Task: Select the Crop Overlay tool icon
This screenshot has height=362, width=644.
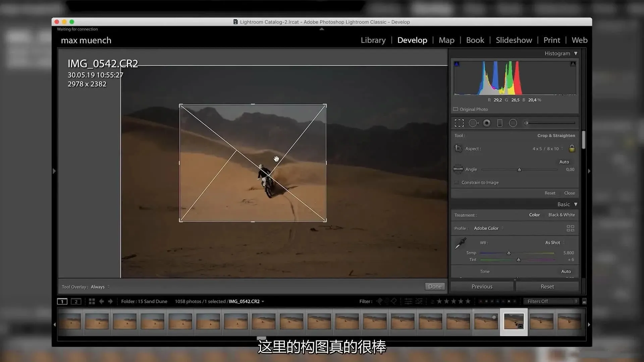Action: click(x=459, y=123)
